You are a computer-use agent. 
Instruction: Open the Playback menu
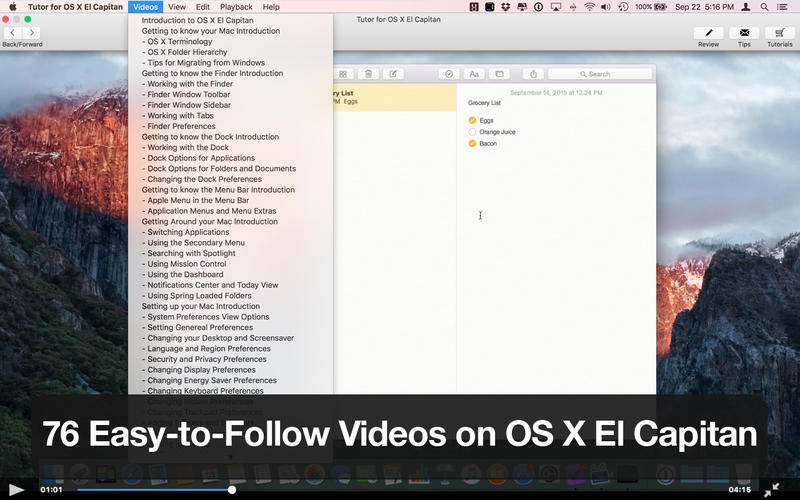click(236, 7)
